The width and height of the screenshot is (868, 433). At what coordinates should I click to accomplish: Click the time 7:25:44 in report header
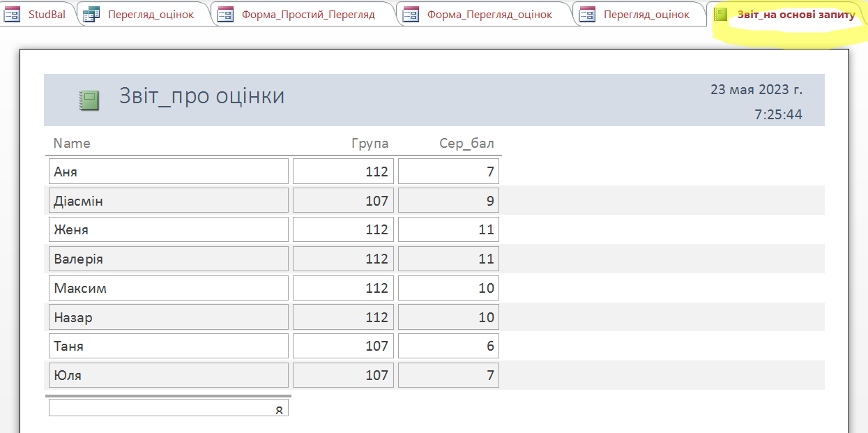tap(778, 114)
